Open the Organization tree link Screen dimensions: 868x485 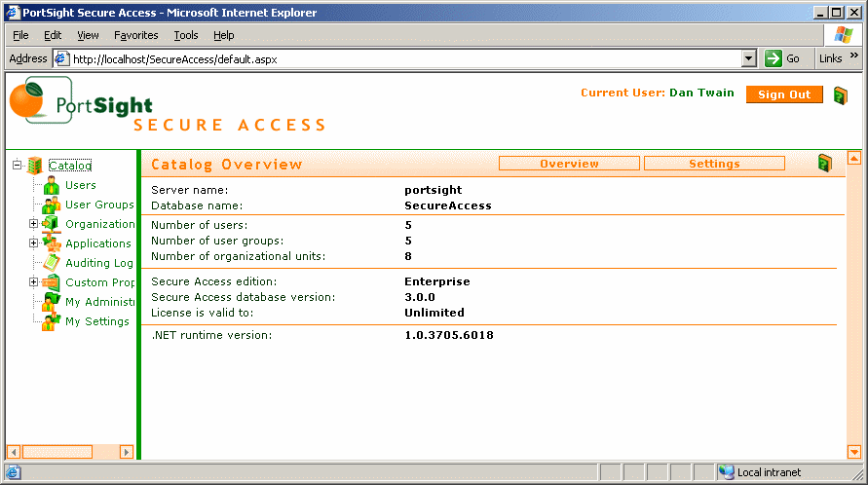coord(99,224)
